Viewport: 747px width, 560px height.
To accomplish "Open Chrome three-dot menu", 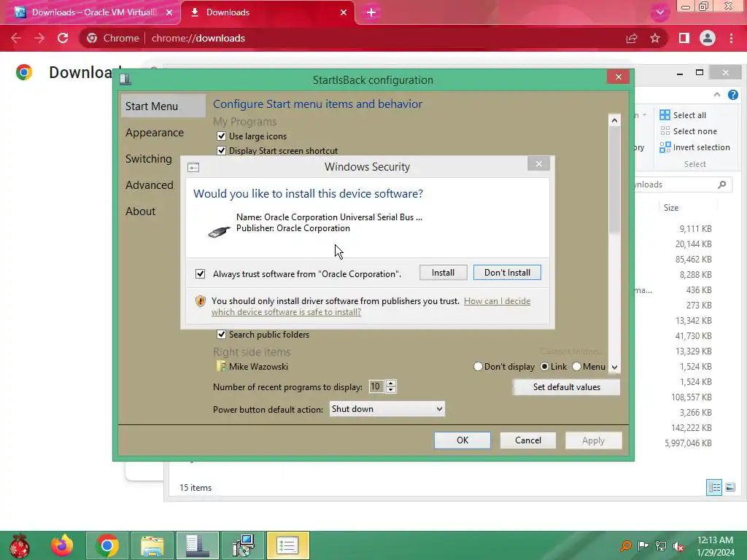I will point(731,38).
